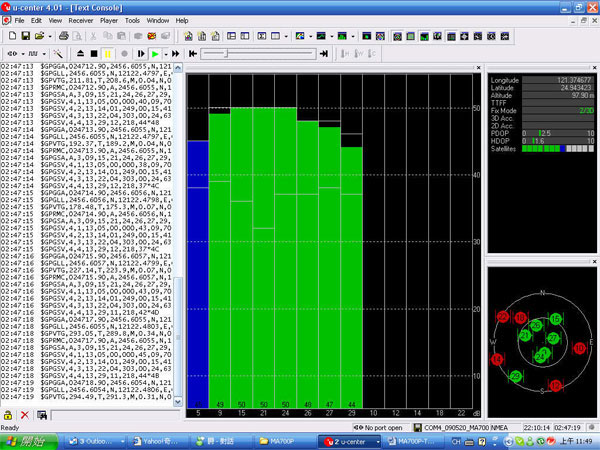Click the Paste clipboard icon

[121, 36]
